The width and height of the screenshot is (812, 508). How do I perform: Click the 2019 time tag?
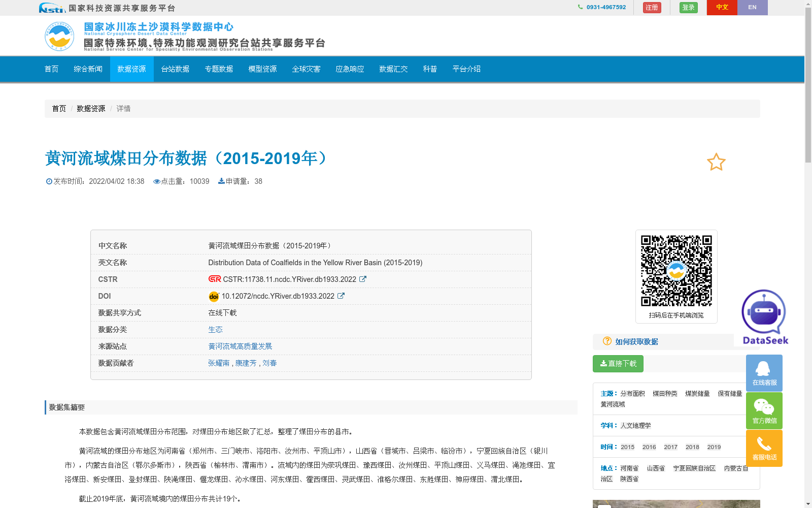click(x=714, y=447)
